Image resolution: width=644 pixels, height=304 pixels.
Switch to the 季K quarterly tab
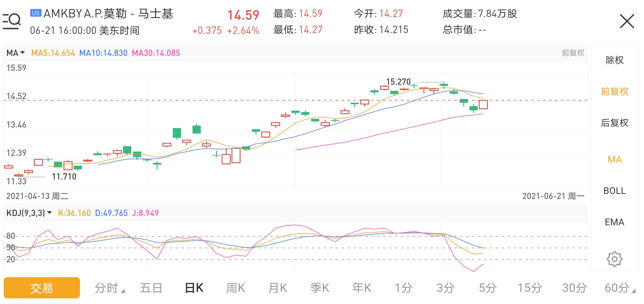[320, 288]
